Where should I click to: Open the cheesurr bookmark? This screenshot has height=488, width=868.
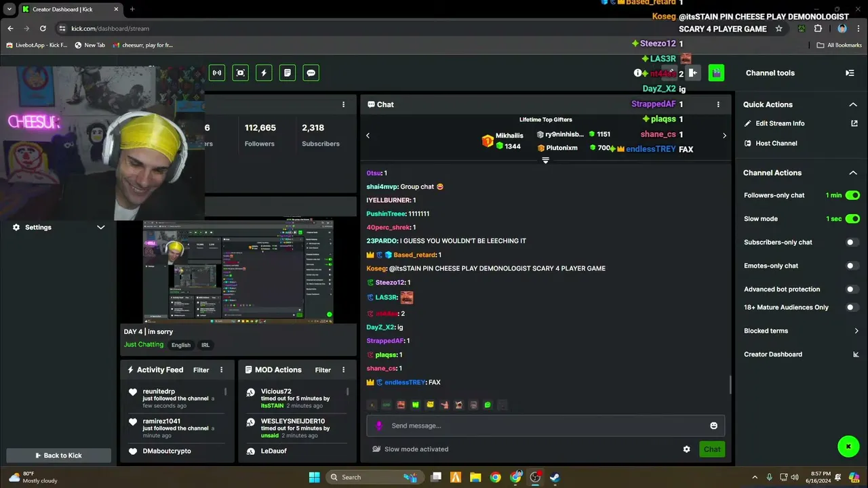click(x=143, y=45)
